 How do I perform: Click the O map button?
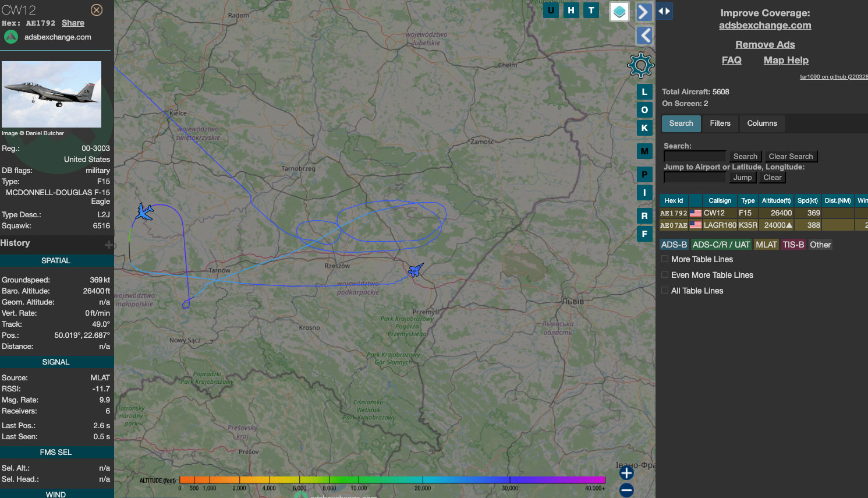(x=644, y=110)
